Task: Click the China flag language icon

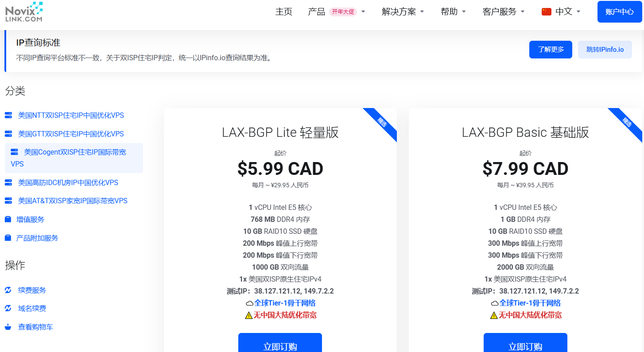Action: (547, 12)
